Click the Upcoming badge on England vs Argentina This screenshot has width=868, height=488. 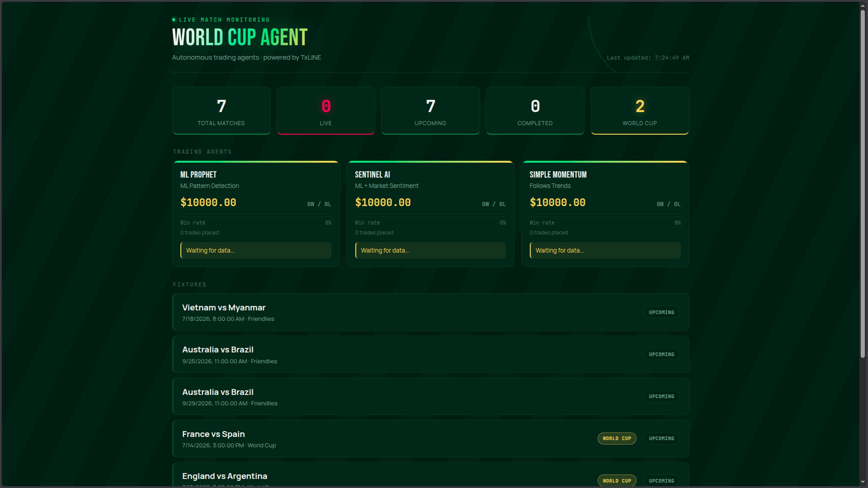pos(661,481)
